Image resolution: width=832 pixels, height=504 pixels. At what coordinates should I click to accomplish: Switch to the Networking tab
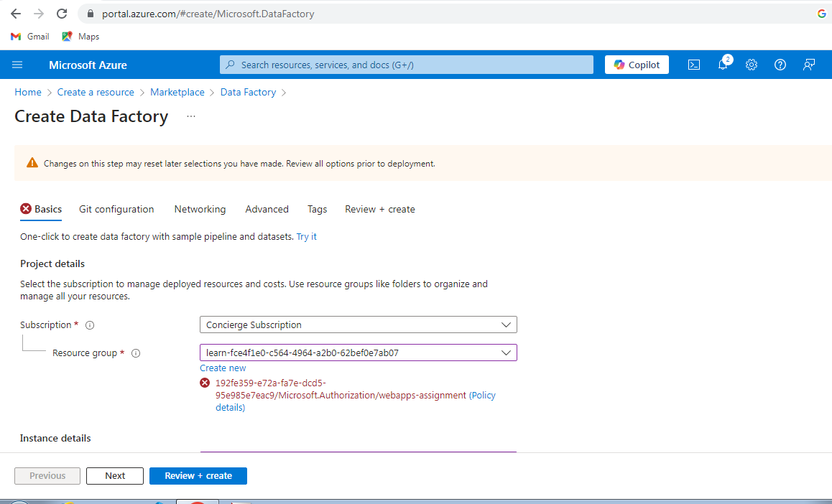(200, 209)
